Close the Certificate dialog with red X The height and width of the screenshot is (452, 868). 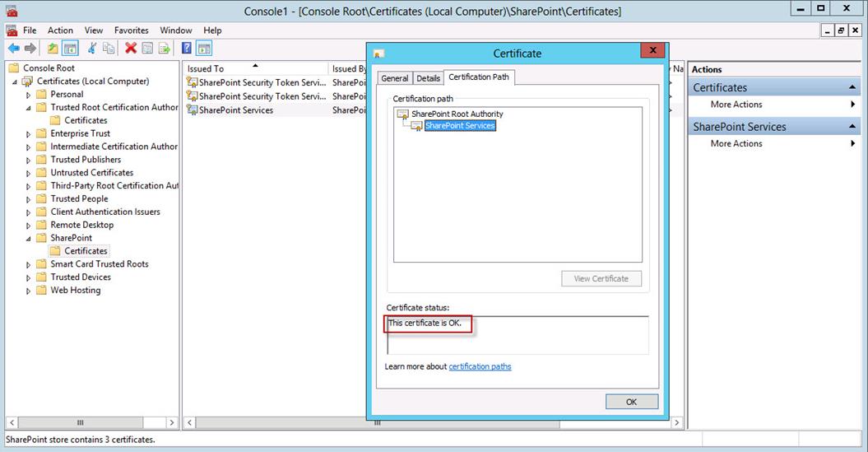click(652, 50)
